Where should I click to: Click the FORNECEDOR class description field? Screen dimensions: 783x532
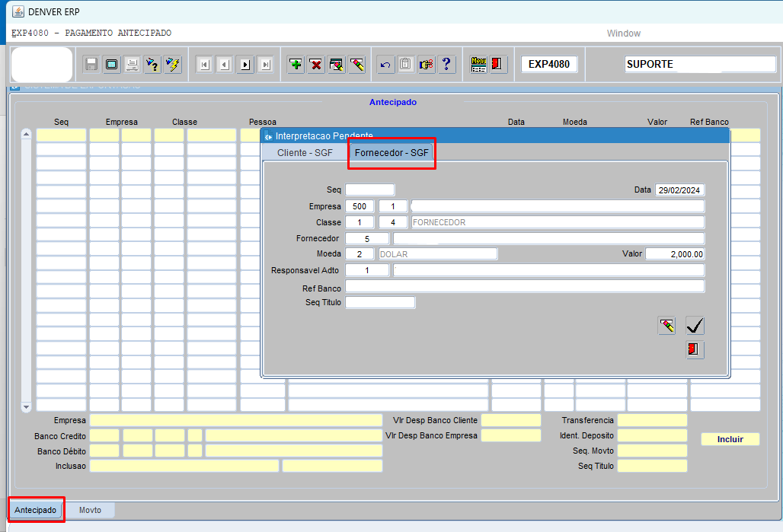pos(558,222)
